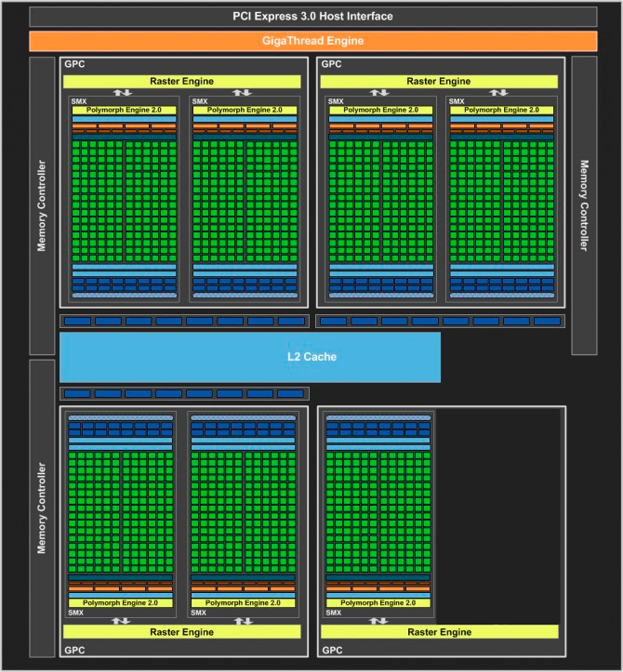Select the Raster Engine bar in top-right GPC

(x=439, y=82)
